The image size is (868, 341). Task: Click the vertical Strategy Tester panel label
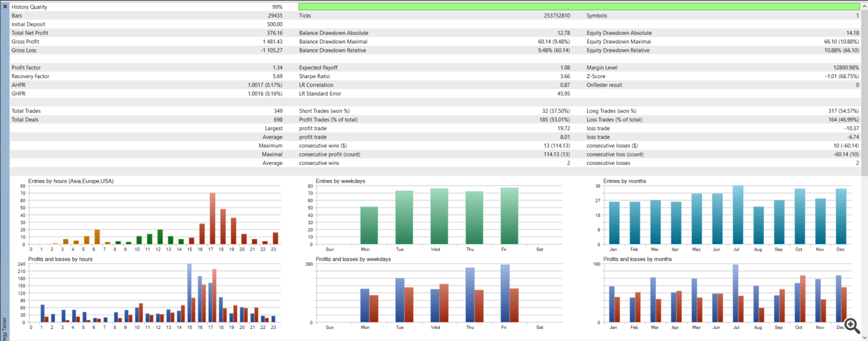pos(4,328)
